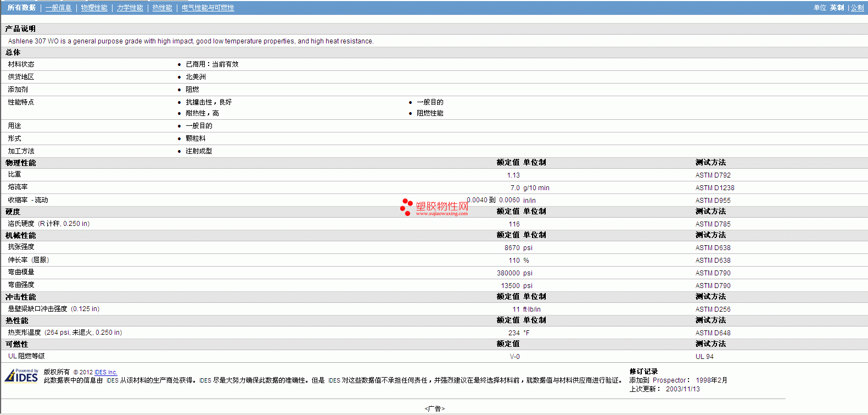Click 264 psi heat deflection condition
This screenshot has width=868, height=415.
coord(59,333)
